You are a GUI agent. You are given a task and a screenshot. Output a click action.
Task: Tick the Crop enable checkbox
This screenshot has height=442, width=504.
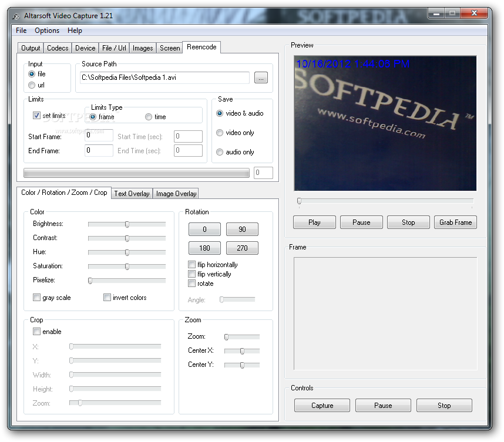coord(36,332)
